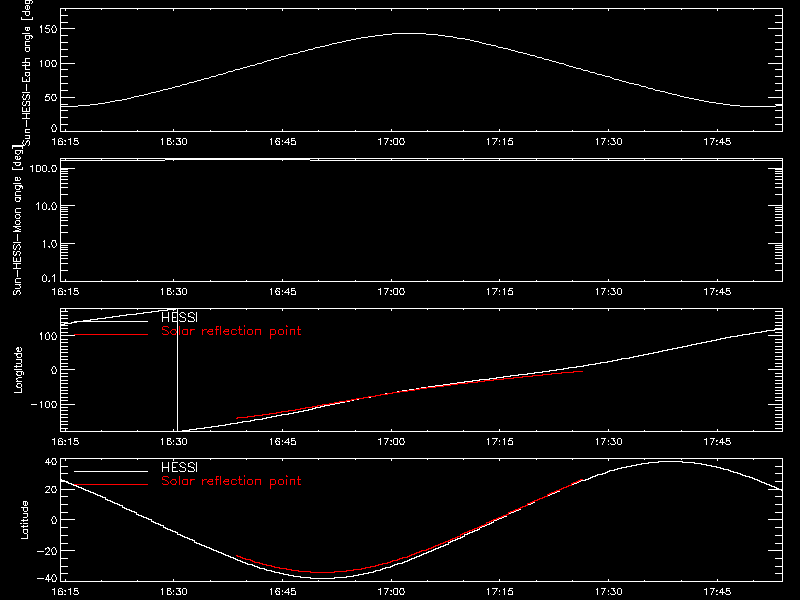
Task: Click the 100.0 tick on Moon angle plot
Action: pos(43,168)
